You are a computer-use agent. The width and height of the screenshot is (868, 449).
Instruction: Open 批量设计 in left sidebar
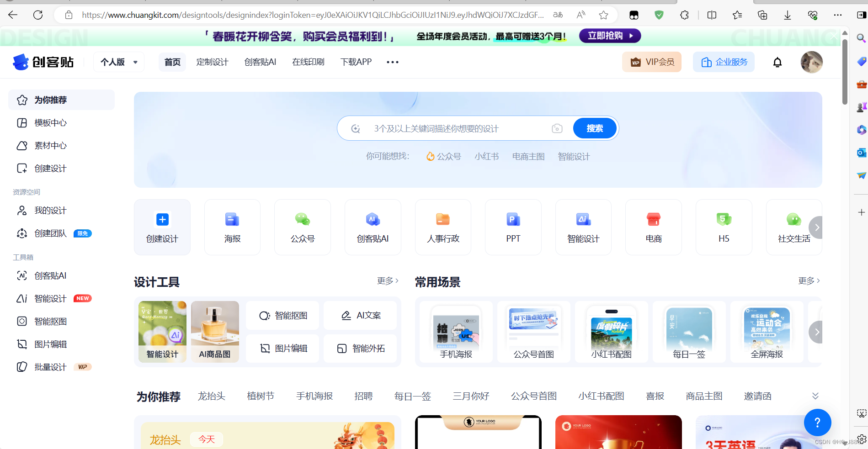coord(61,367)
